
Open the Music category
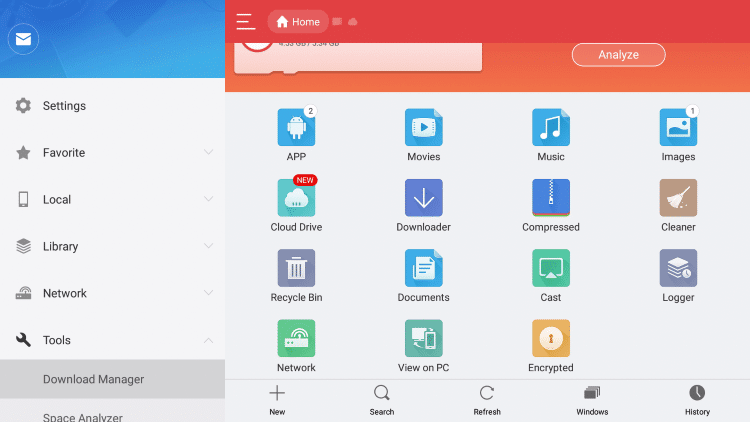pos(551,127)
